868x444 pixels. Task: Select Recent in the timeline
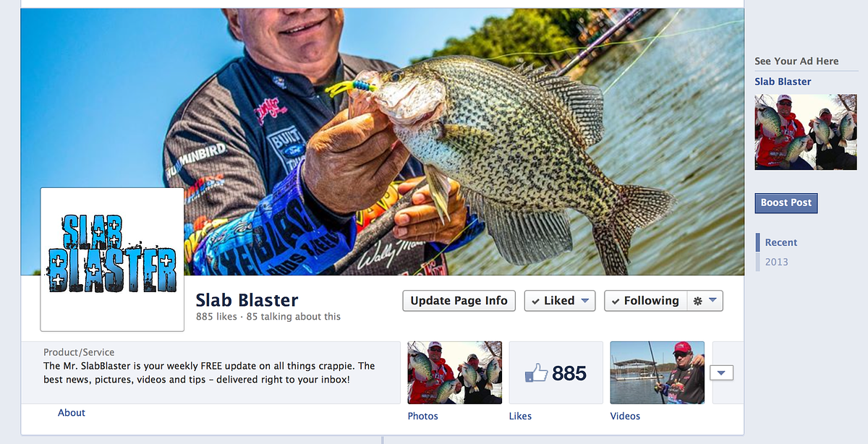(781, 242)
